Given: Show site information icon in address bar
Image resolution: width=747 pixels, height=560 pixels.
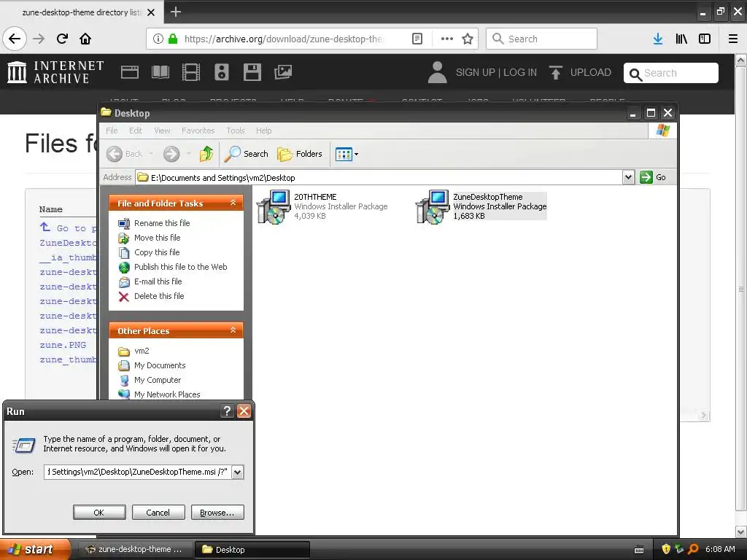Looking at the screenshot, I should pyautogui.click(x=158, y=39).
